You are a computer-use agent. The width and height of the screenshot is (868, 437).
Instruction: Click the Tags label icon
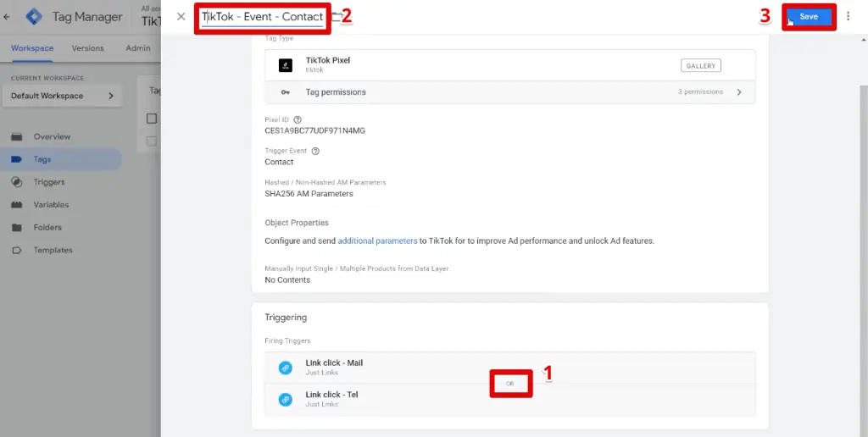[x=17, y=159]
